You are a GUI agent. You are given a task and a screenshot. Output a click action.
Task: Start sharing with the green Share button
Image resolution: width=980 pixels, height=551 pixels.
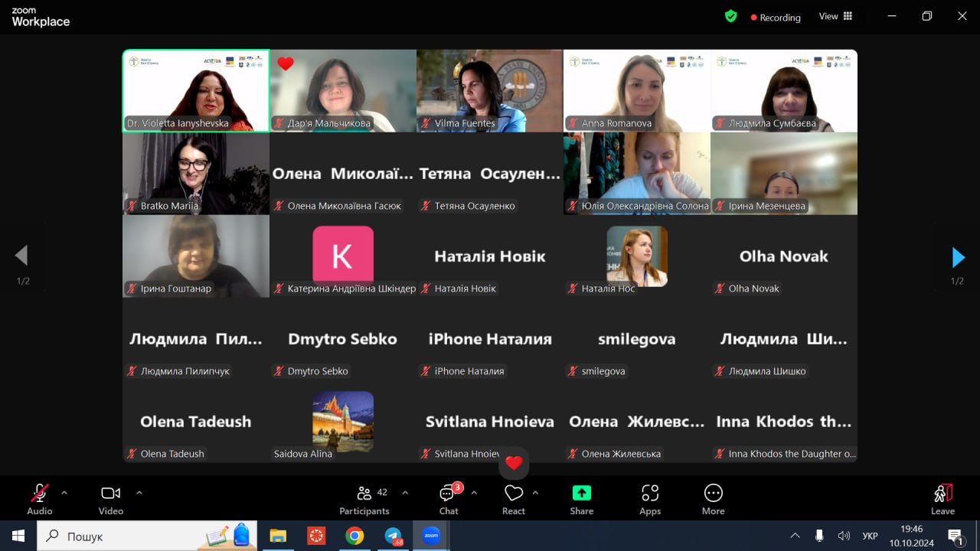tap(581, 500)
